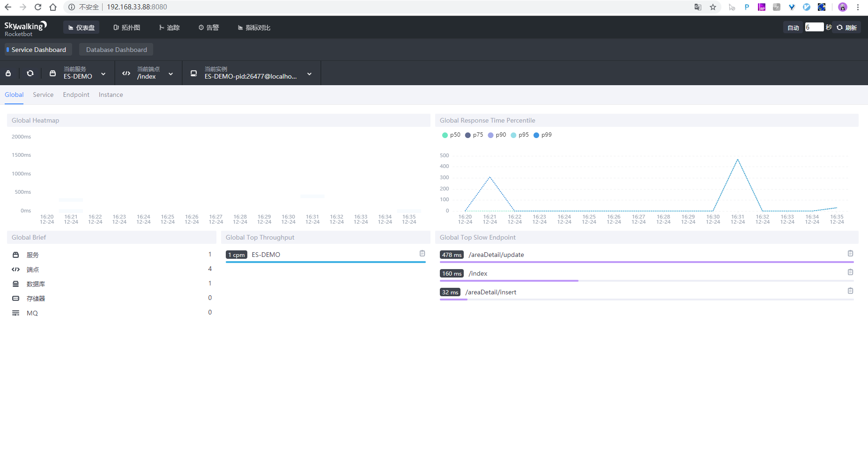Click the lock icon in the selector bar
This screenshot has width=868, height=453.
(x=8, y=73)
